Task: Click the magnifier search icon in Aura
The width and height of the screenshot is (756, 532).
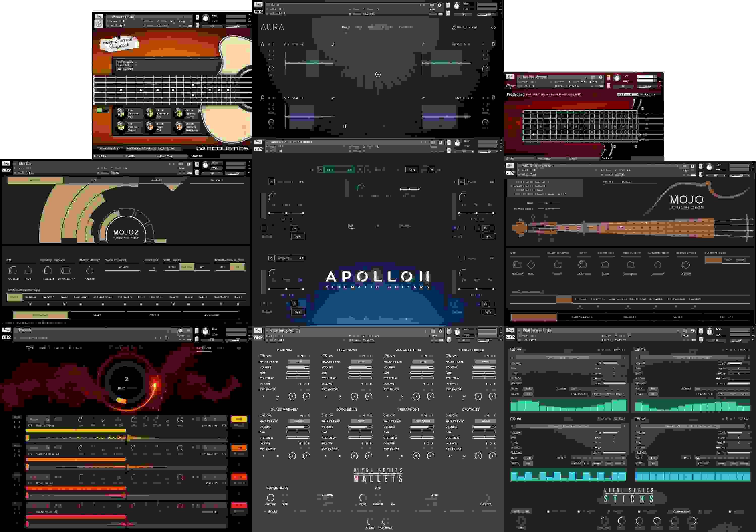Action: point(453,28)
